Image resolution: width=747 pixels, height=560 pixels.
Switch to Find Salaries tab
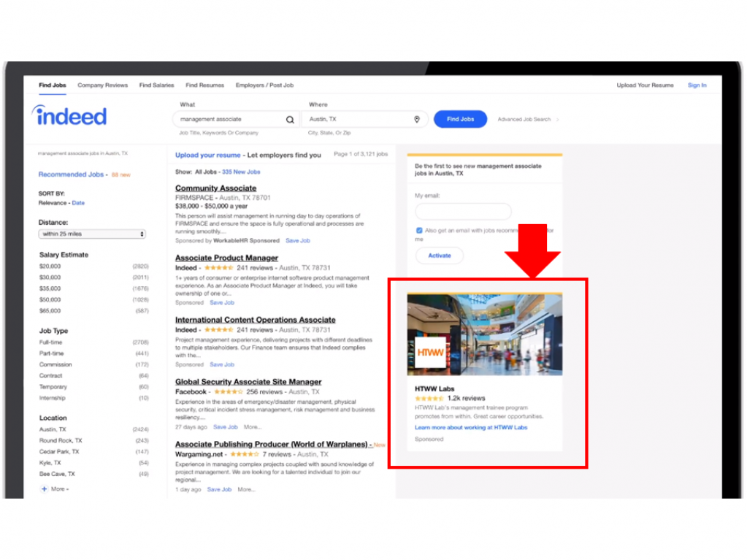[x=156, y=85]
